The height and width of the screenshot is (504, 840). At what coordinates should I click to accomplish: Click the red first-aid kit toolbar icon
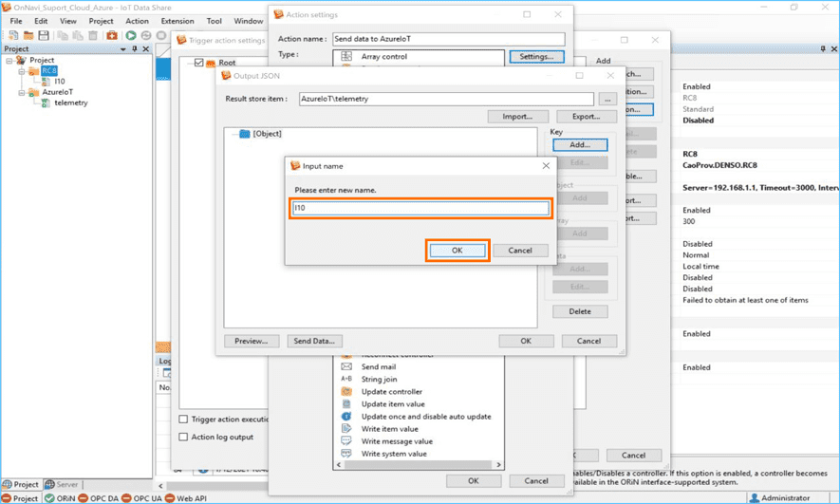(x=111, y=35)
